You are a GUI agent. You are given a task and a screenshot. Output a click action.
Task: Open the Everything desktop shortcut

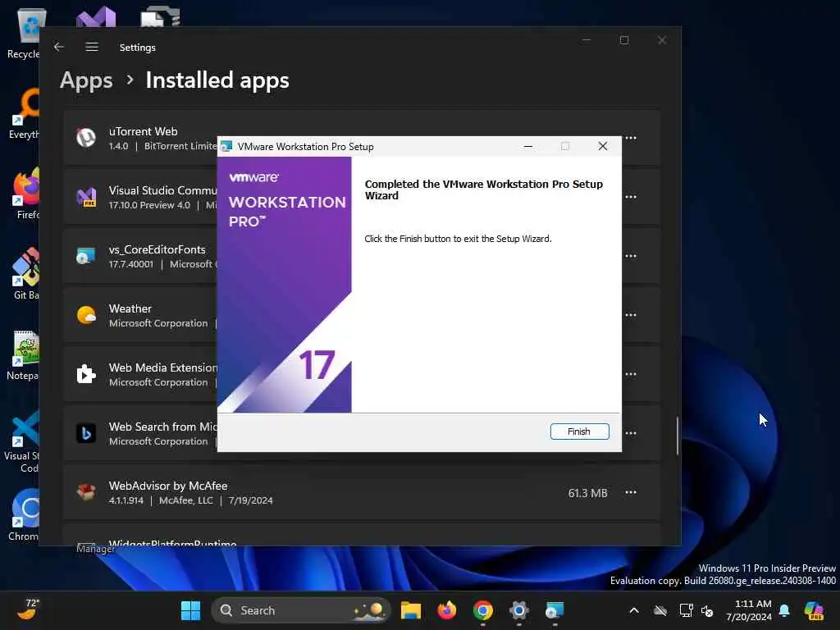[x=24, y=113]
